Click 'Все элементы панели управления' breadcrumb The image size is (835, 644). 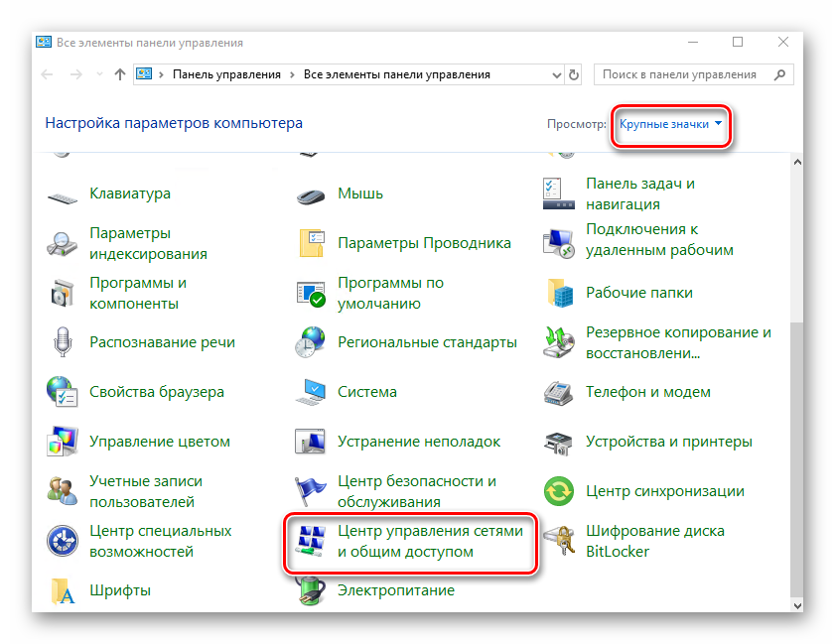pos(397,75)
